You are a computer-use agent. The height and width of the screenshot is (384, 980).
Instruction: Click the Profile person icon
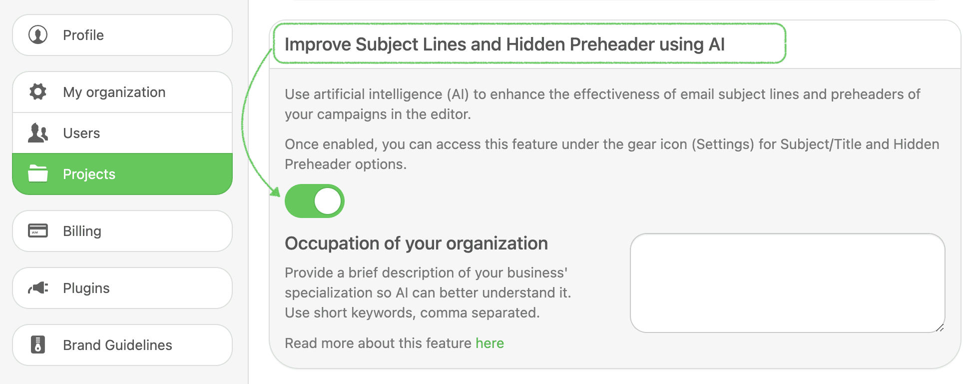tap(37, 35)
